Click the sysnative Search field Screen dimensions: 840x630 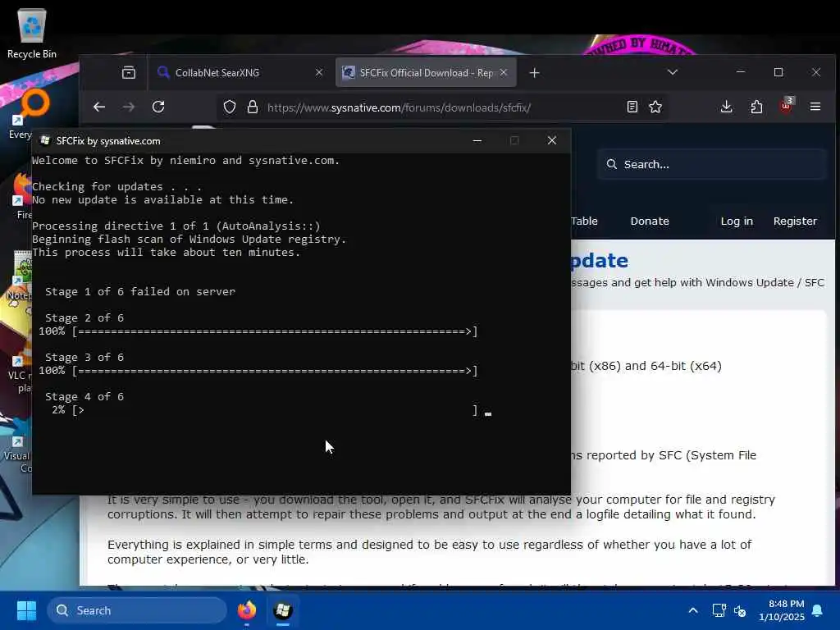click(x=713, y=164)
